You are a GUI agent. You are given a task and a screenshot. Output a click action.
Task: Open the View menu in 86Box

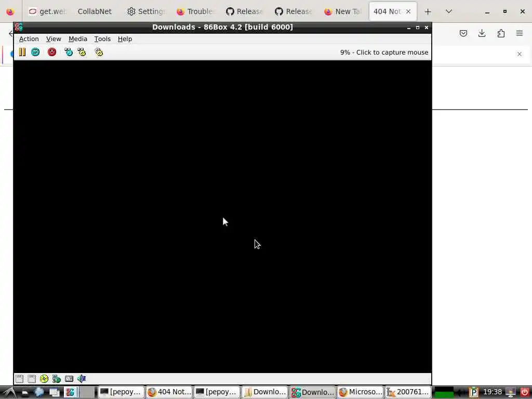pos(54,39)
